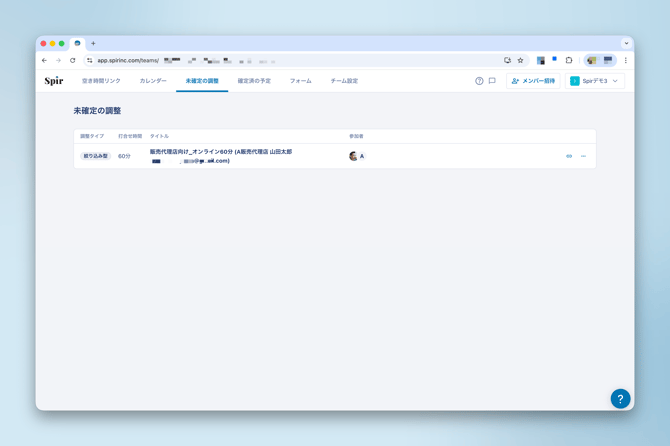This screenshot has height=446, width=670.
Task: Click the blue floating help button
Action: click(620, 398)
